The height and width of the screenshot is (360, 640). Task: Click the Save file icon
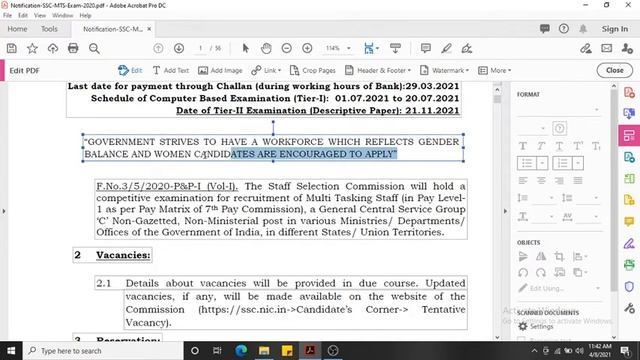pyautogui.click(x=11, y=49)
